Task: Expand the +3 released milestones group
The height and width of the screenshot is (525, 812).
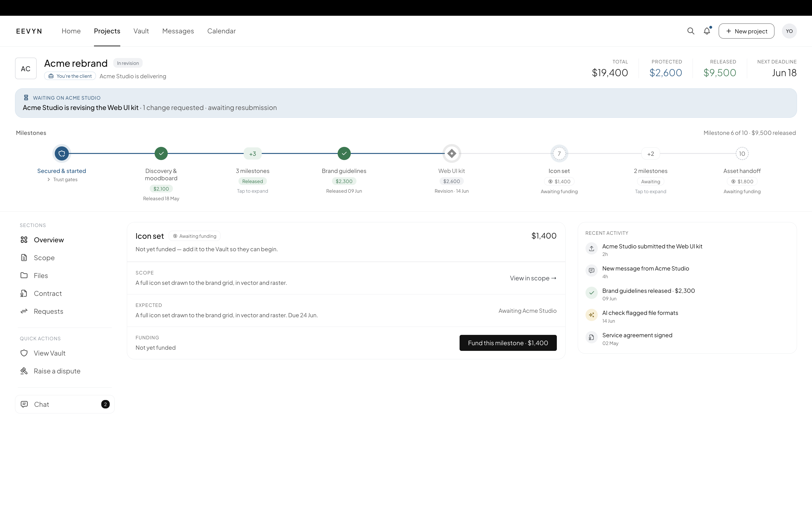Action: coord(253,154)
